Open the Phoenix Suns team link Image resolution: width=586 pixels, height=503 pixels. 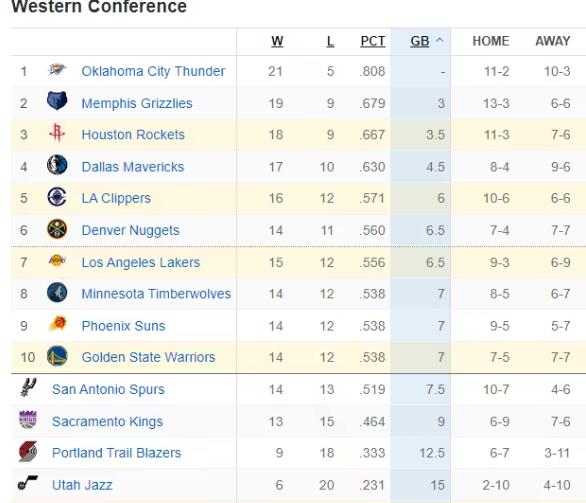point(123,326)
